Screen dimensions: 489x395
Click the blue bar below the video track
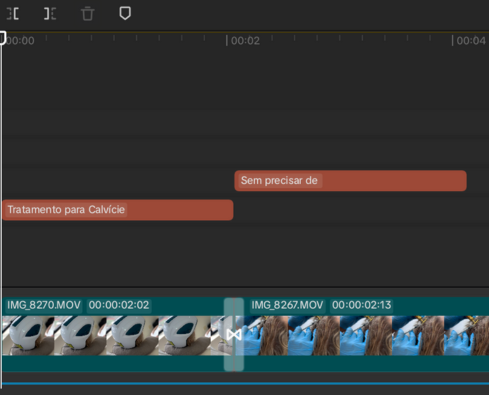[245, 384]
